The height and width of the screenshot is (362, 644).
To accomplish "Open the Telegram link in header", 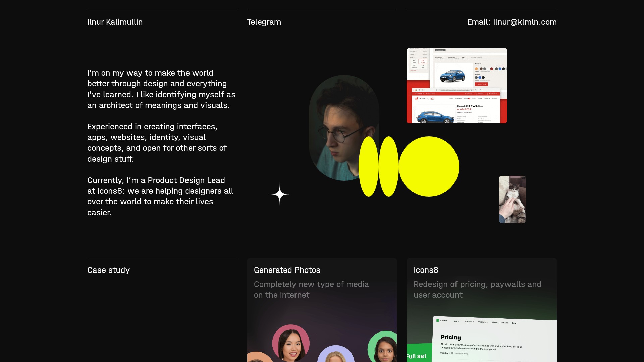I will (x=264, y=22).
